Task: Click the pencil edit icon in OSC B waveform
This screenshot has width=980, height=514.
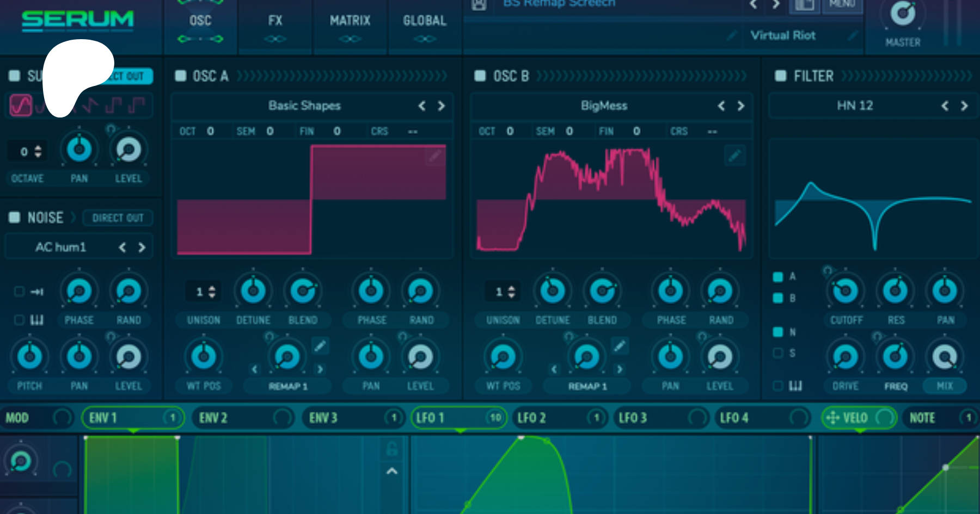Action: pos(734,156)
